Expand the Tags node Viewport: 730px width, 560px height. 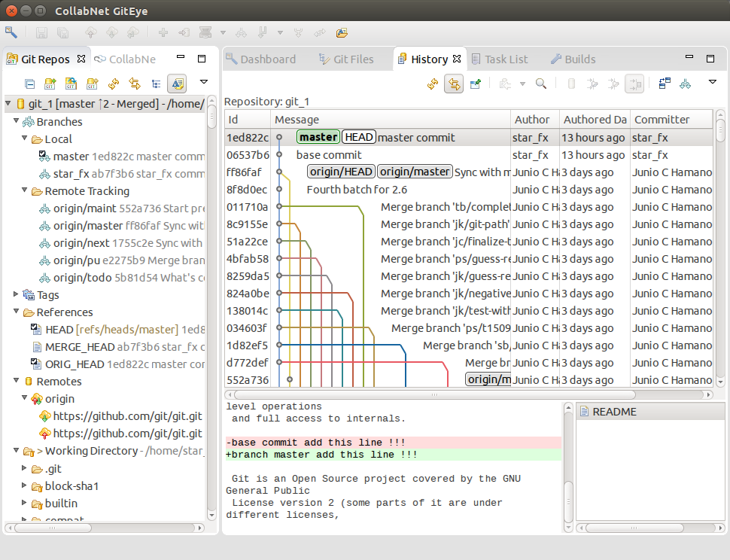pos(16,294)
